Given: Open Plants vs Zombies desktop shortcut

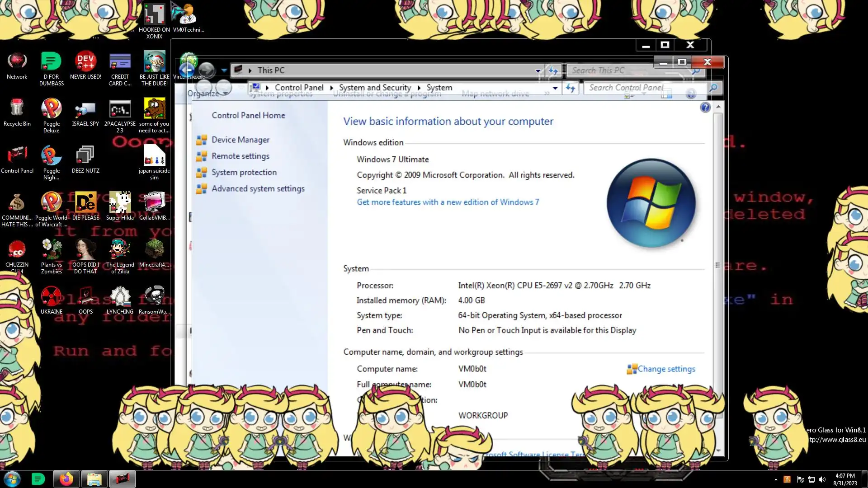Looking at the screenshot, I should [51, 250].
